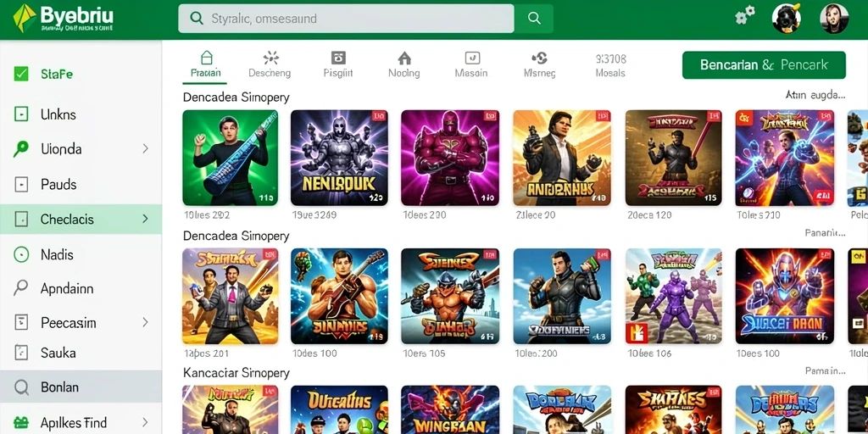The width and height of the screenshot is (868, 434).
Task: Click the red badge on NENIRDUK thumbnail
Action: pyautogui.click(x=379, y=116)
